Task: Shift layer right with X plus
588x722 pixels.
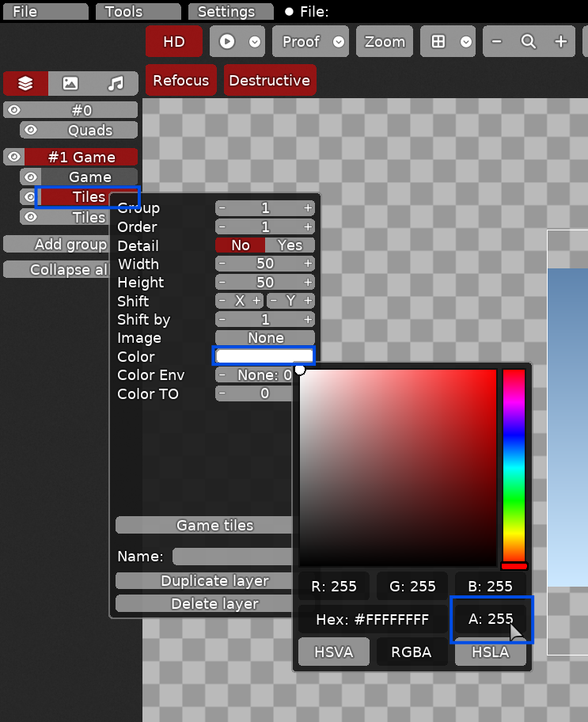Action: click(256, 301)
